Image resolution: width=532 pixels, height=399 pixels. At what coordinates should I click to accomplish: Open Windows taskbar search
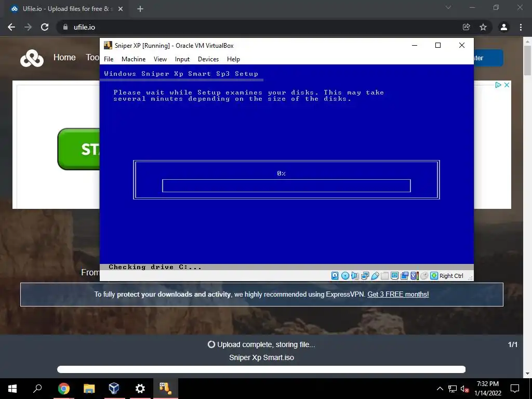pos(37,389)
